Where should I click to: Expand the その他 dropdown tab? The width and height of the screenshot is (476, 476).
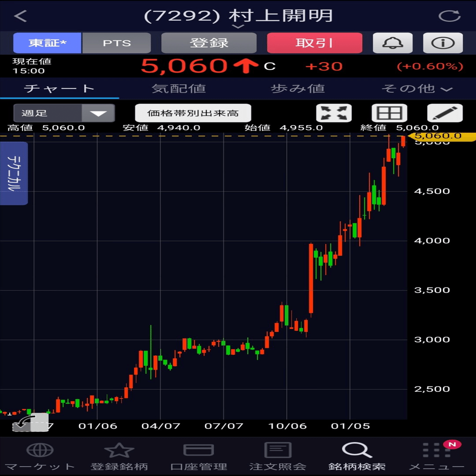pos(416,89)
